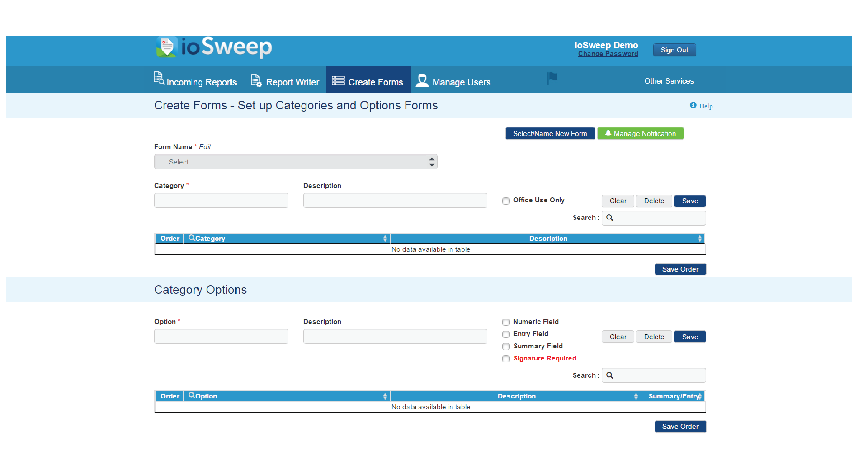868x470 pixels.
Task: Enable the Office Use Only checkbox
Action: tap(506, 201)
